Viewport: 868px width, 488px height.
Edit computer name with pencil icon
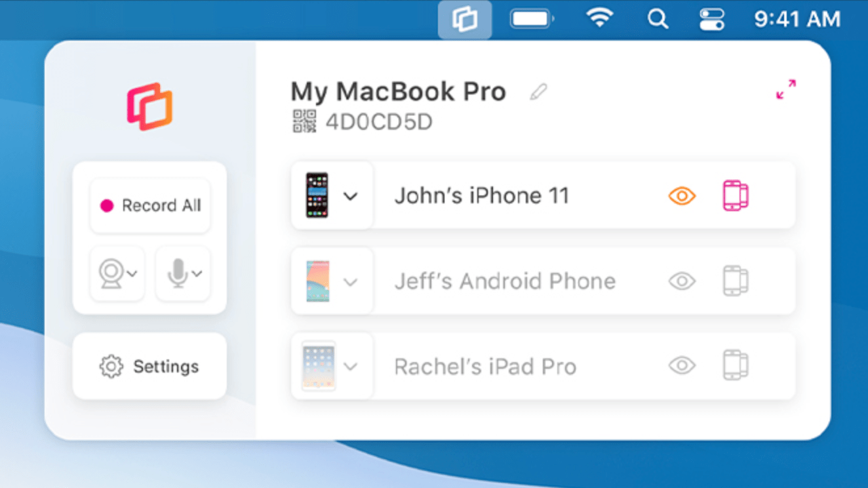pos(538,92)
